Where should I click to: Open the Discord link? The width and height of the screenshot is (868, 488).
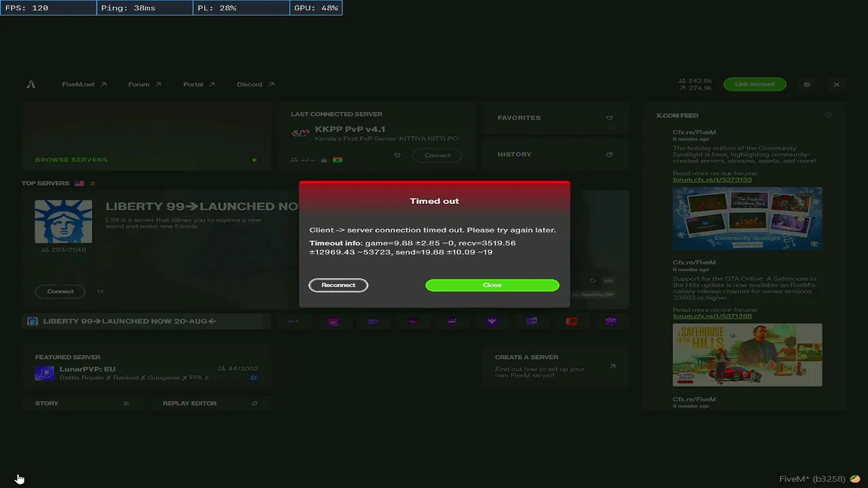(x=256, y=85)
